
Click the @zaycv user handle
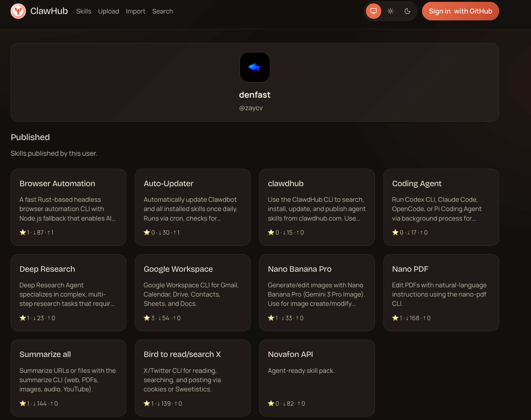[x=251, y=108]
